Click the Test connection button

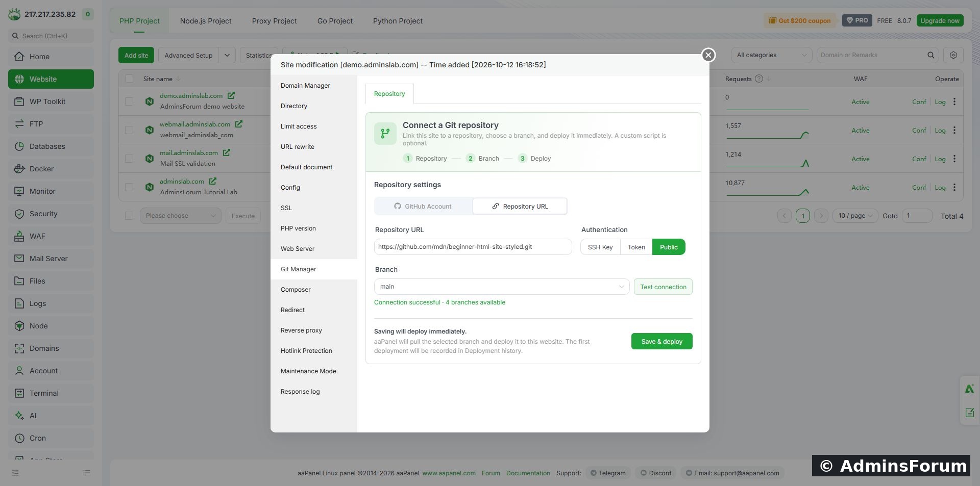[x=663, y=287]
